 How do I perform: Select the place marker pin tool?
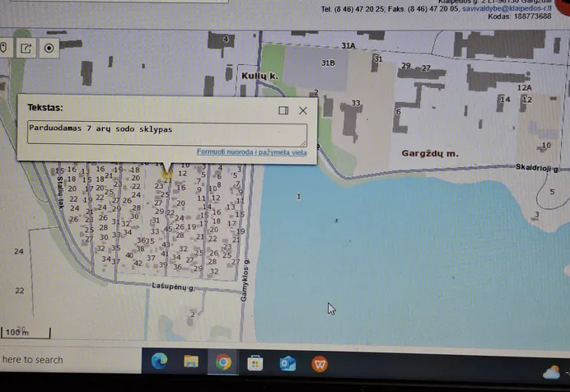3,48
